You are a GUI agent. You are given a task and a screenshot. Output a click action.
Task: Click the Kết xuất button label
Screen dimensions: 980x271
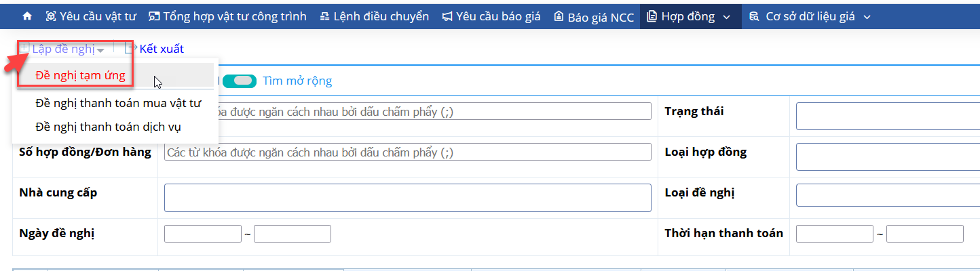[162, 49]
